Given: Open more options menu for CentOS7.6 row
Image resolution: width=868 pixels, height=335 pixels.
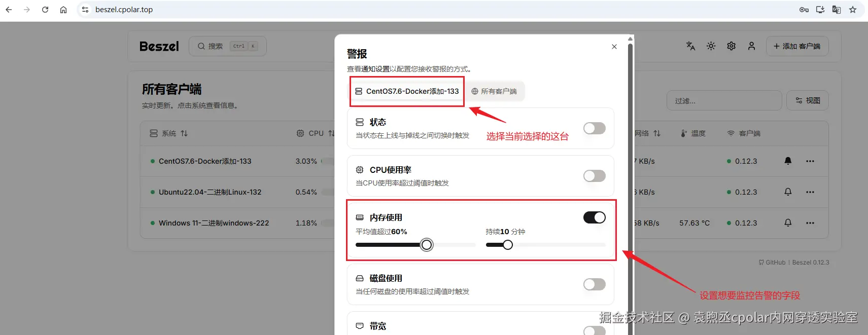Looking at the screenshot, I should (810, 161).
